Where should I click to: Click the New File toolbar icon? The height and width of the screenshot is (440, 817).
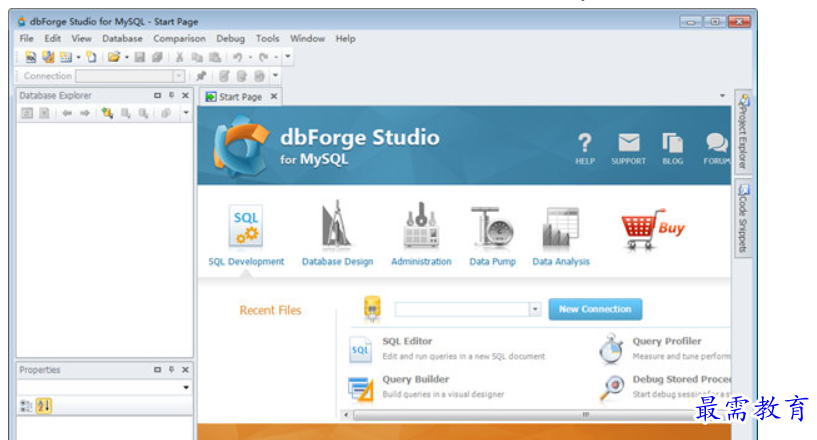[91, 57]
